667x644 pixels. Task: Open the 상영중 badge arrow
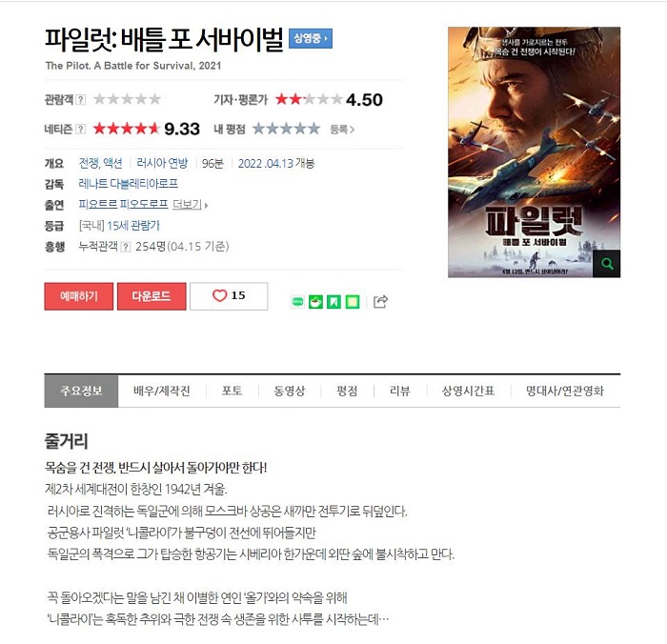pyautogui.click(x=311, y=39)
